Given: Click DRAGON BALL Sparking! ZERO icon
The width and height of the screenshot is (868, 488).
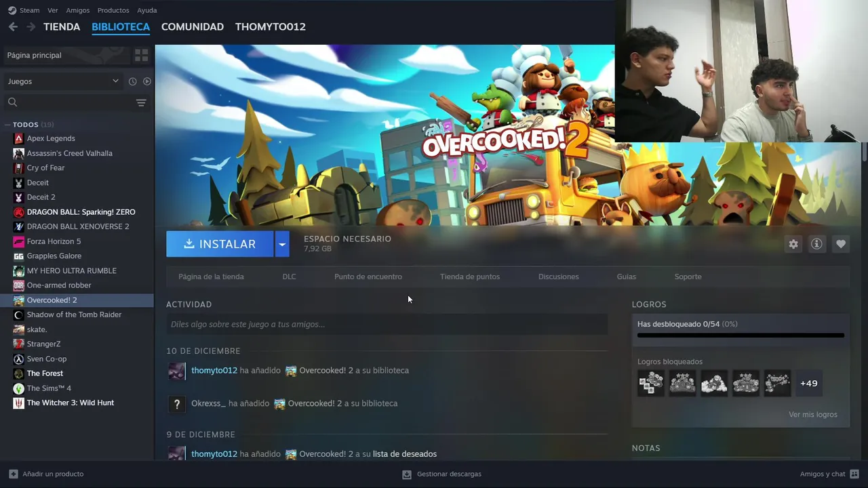Looking at the screenshot, I should pyautogui.click(x=19, y=212).
